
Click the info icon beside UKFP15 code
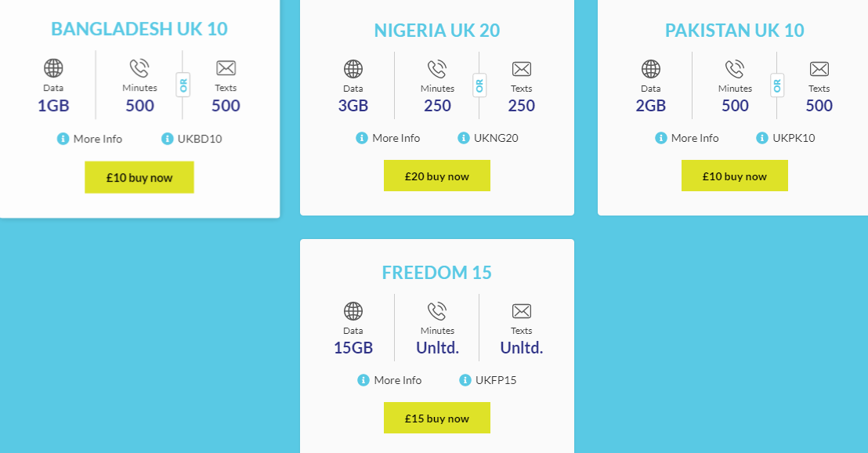coord(465,380)
